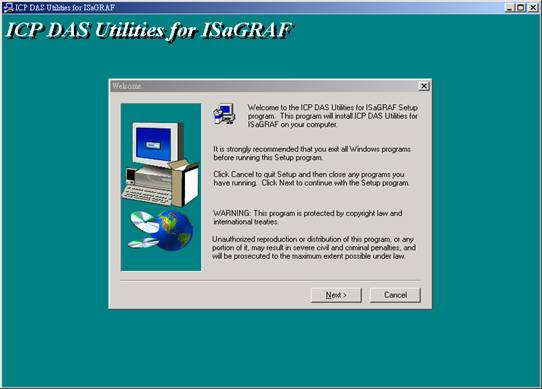This screenshot has width=542, height=389.
Task: Click the open cardboard box in the illustration
Action: point(185,183)
